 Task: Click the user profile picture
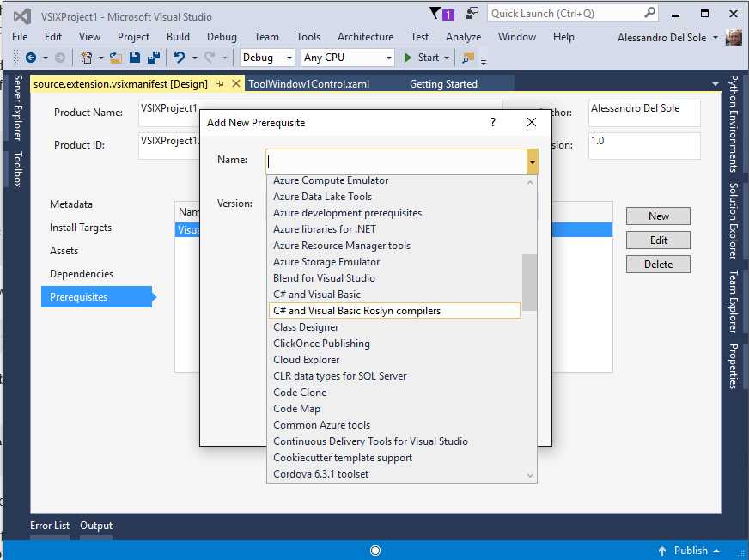pyautogui.click(x=734, y=37)
